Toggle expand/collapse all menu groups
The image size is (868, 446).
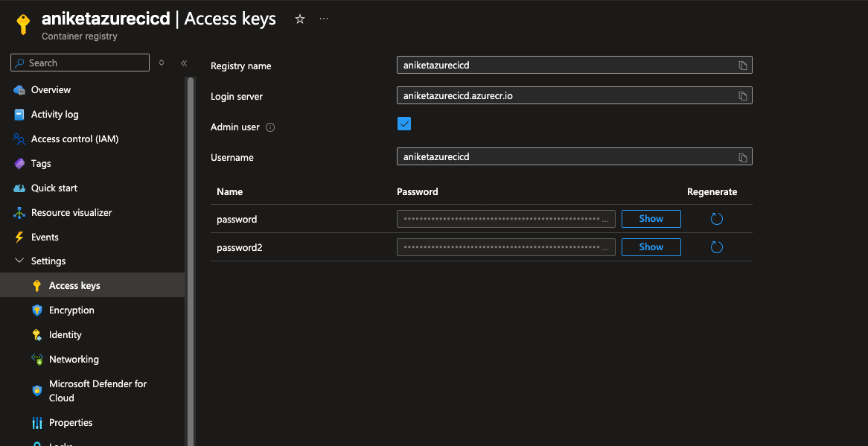pyautogui.click(x=162, y=63)
